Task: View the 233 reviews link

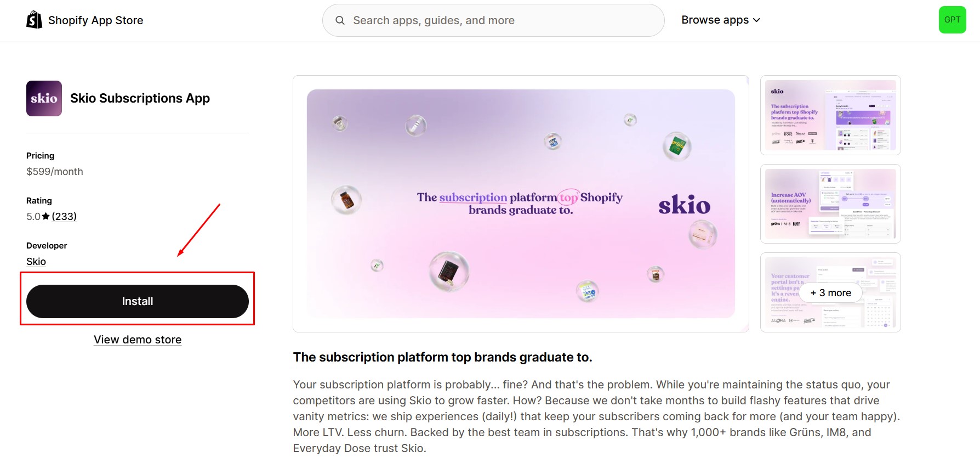Action: 64,216
